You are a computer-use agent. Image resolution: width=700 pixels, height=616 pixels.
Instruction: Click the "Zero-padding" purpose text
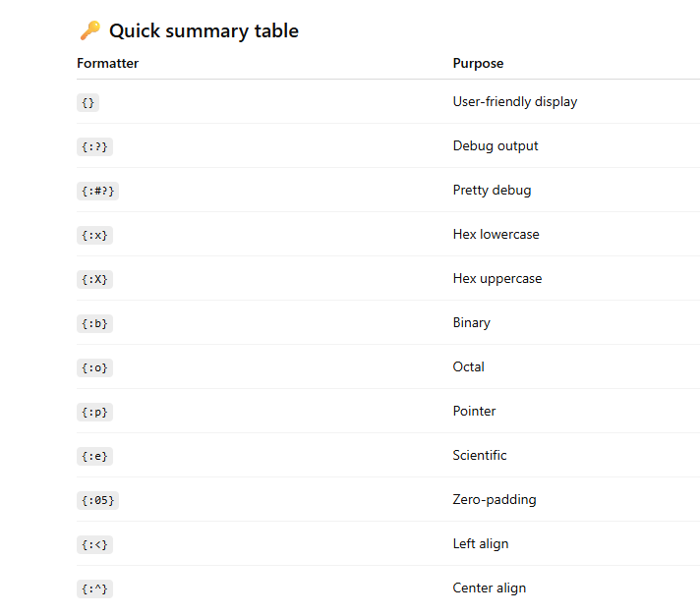[x=495, y=499]
